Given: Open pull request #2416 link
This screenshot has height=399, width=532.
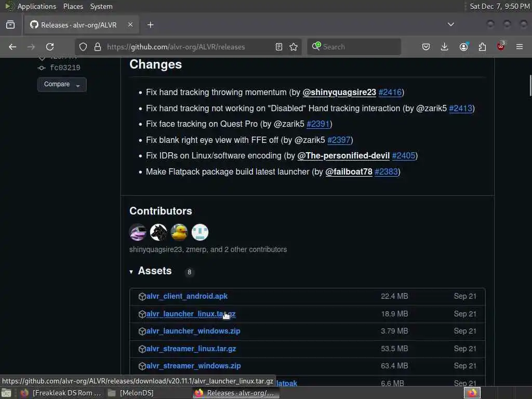Looking at the screenshot, I should (x=390, y=92).
